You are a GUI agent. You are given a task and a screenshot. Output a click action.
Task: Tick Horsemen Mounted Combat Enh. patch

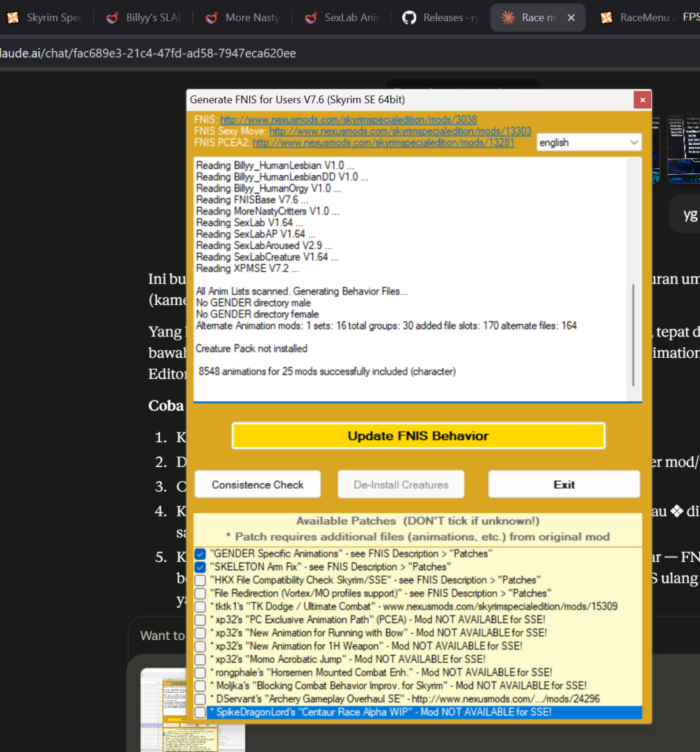tap(200, 673)
